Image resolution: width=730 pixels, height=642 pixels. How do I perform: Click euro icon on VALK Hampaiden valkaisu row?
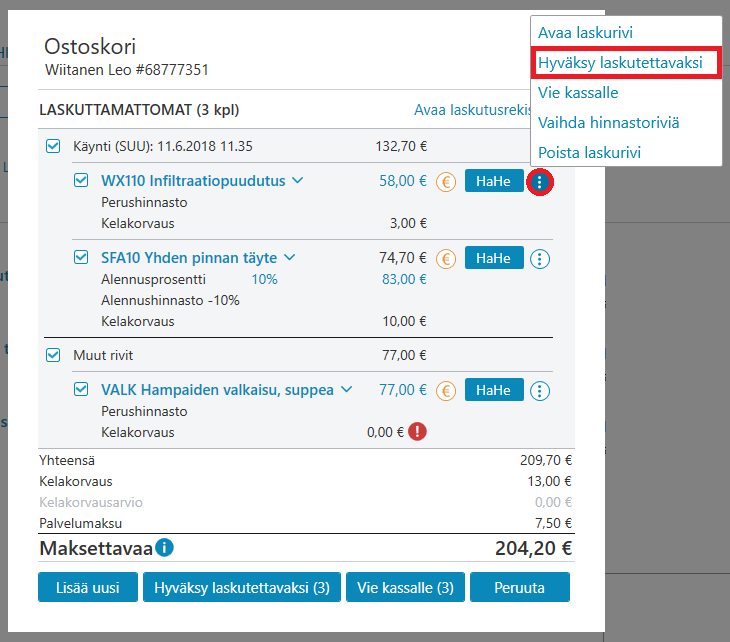[x=446, y=391]
